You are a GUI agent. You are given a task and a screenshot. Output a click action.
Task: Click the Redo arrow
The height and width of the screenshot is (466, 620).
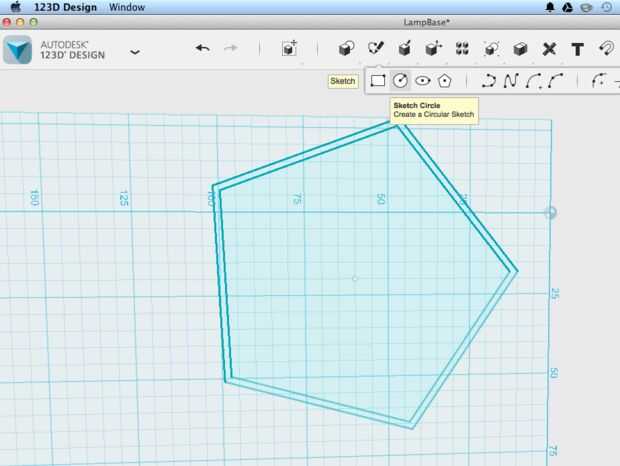[x=231, y=49]
